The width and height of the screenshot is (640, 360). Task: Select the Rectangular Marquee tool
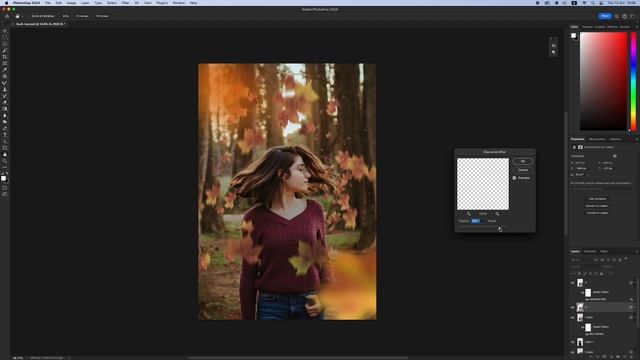click(x=4, y=38)
